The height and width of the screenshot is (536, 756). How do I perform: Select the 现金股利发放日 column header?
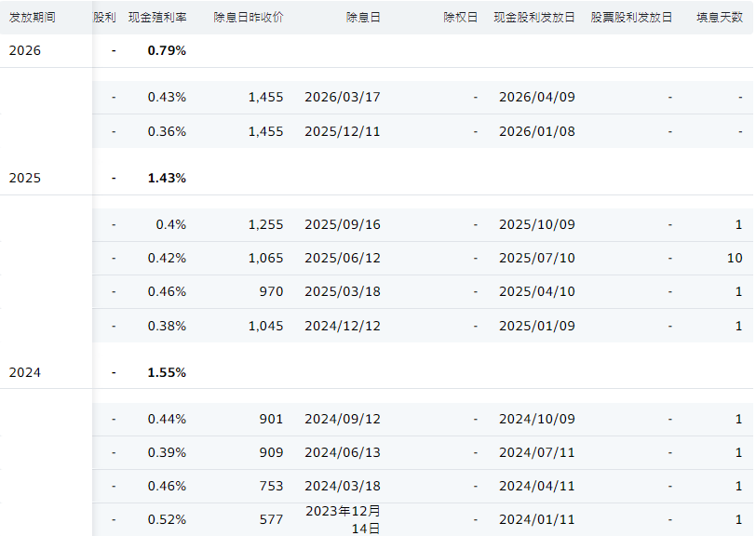[534, 18]
